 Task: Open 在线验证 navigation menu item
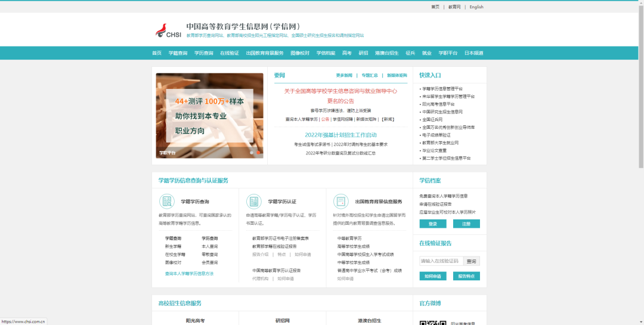click(x=229, y=53)
